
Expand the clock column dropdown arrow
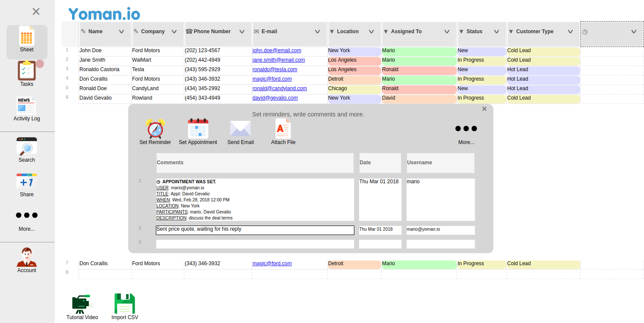pos(634,31)
